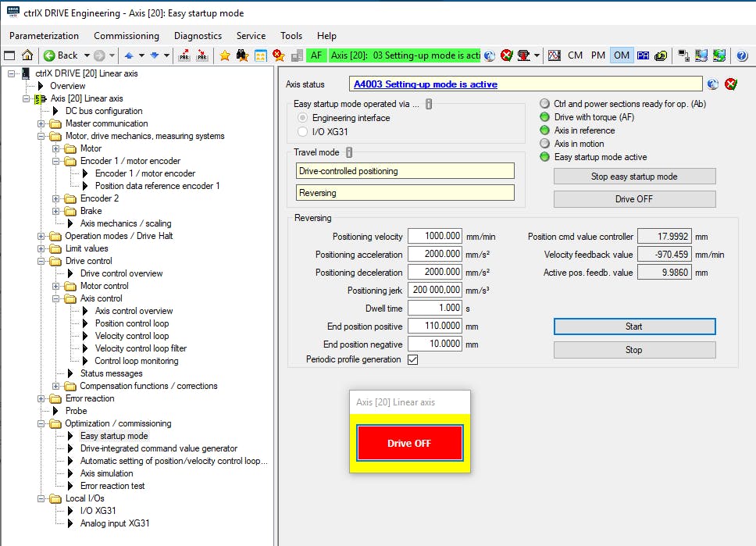Click the network connection devices icon
This screenshot has height=546, width=756.
(x=683, y=55)
